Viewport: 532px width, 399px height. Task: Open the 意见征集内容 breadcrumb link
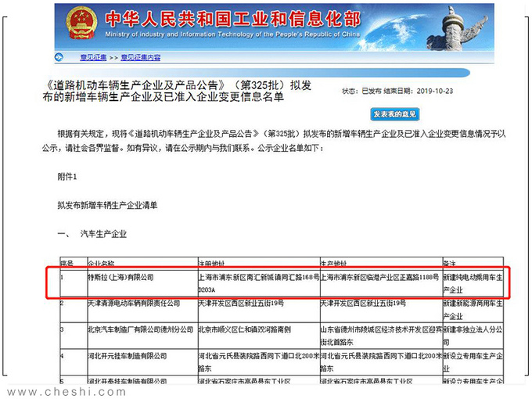pyautogui.click(x=141, y=58)
